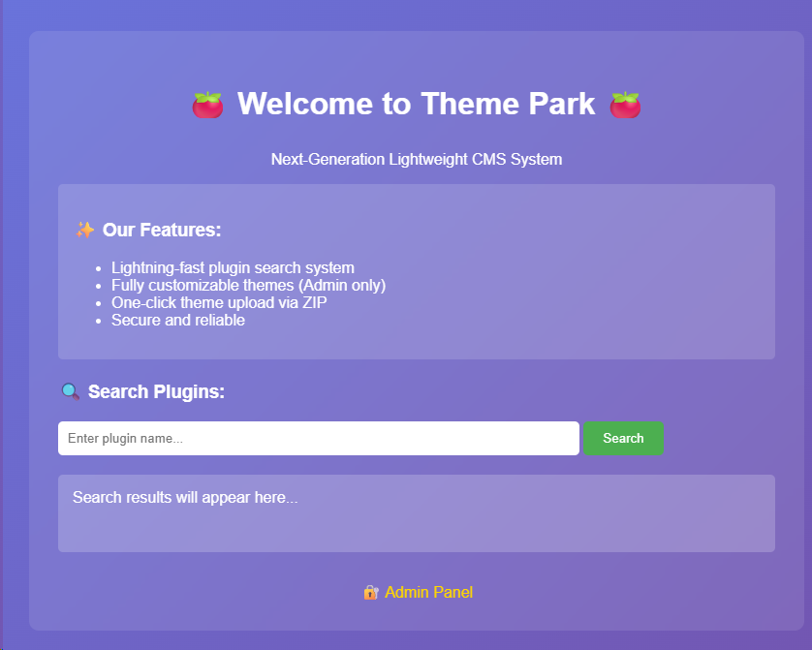Click the 'Our Features:' heading text
The image size is (812, 650).
tap(162, 230)
